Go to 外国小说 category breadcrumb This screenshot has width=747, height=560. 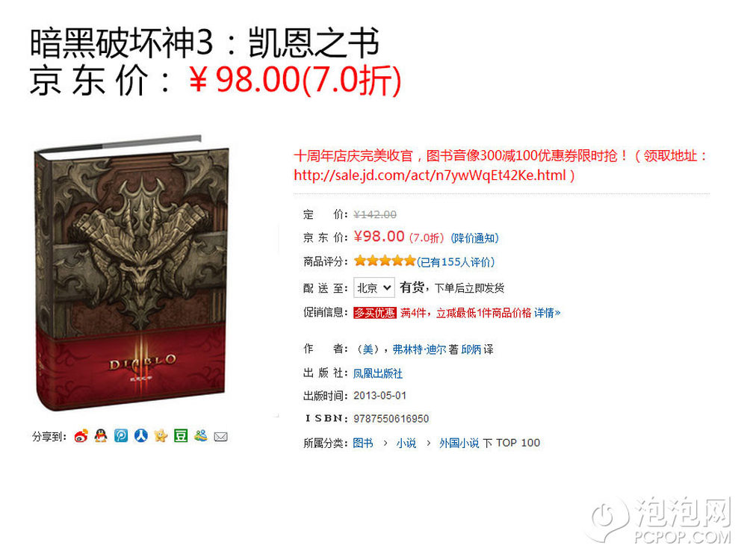(459, 444)
